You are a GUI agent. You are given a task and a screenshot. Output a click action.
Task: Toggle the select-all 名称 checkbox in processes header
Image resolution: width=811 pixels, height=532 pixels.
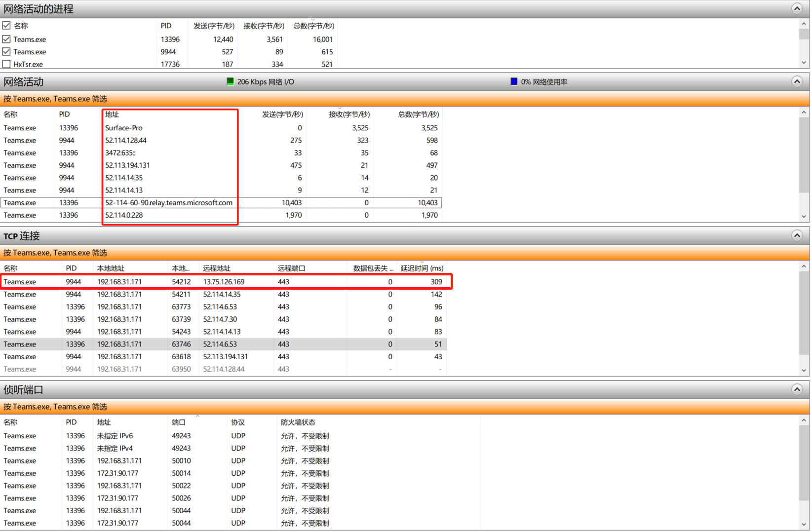click(6, 26)
